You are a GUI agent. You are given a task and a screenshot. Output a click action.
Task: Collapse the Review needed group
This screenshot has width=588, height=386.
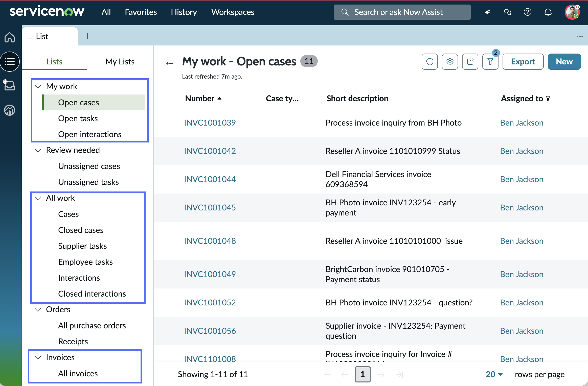[x=38, y=151]
